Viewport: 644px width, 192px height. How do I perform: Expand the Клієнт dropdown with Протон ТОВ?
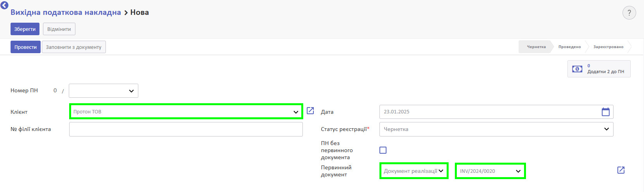[x=186, y=111]
